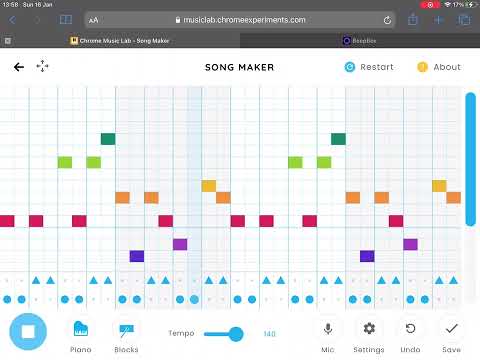Screen dimensions: 480x360
Task: Click the blue vertical scrollbar
Action: pos(471,159)
